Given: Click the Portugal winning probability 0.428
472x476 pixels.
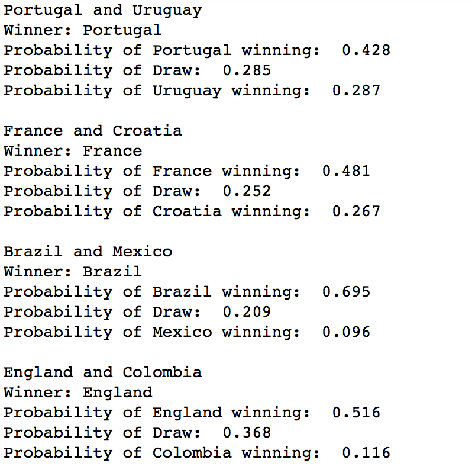Looking at the screenshot, I should 366,50.
